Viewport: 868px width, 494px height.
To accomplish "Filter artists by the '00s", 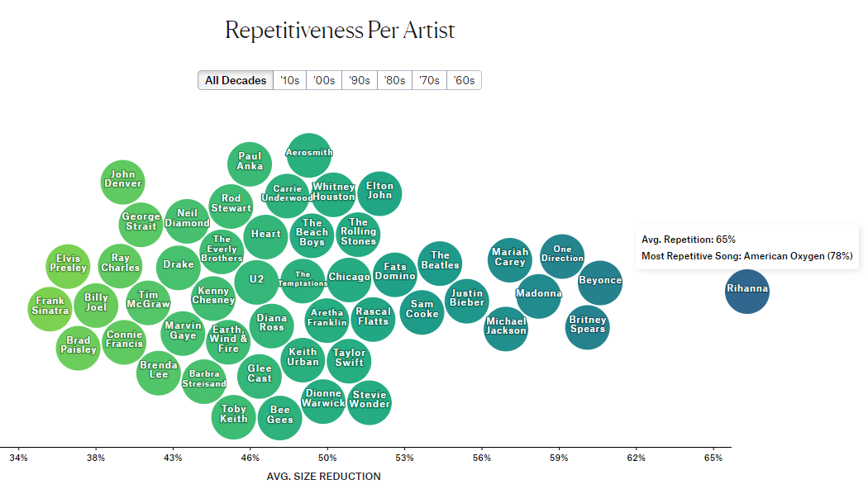I will coord(324,80).
